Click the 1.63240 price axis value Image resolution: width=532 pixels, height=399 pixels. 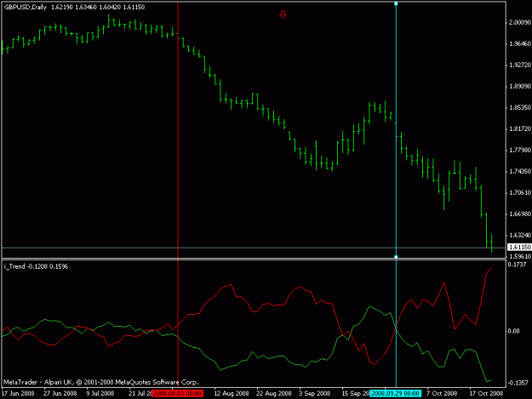pos(519,236)
